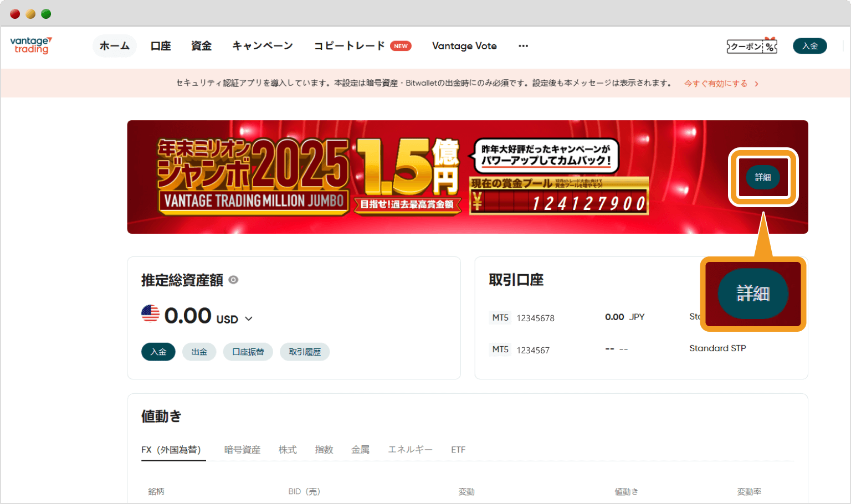Select the 株式 tab
Screen dimensions: 851x504
288,450
